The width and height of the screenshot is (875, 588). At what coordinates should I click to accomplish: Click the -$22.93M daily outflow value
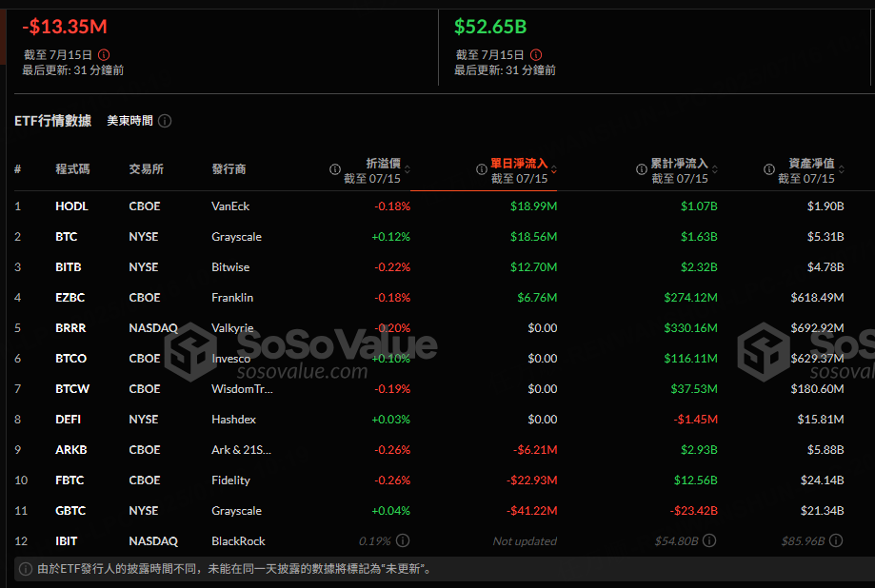pos(532,480)
